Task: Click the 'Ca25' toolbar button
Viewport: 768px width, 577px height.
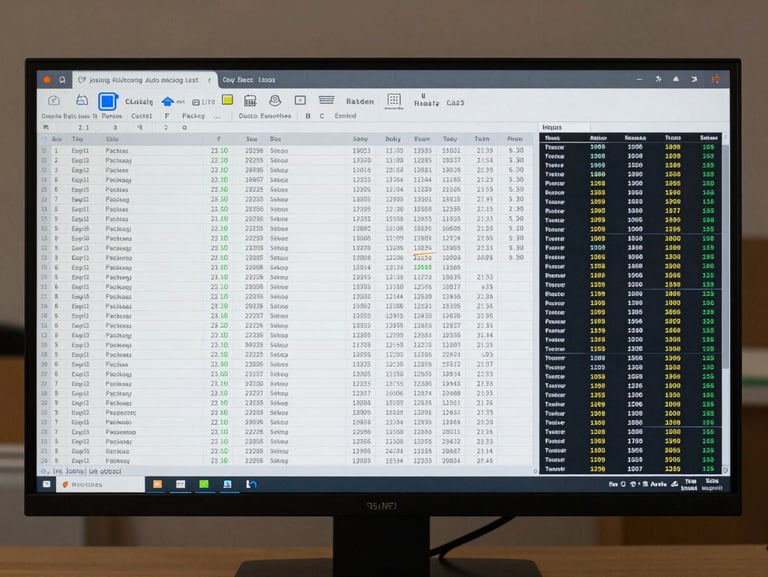Action: 455,103
